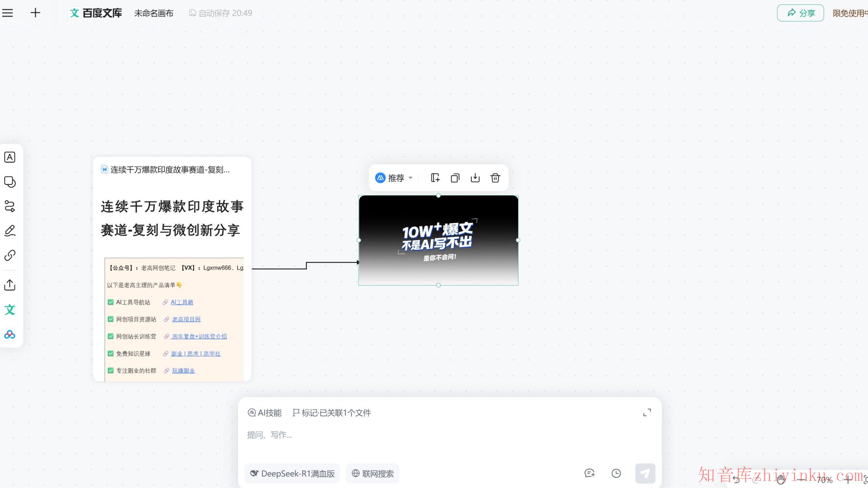Image resolution: width=868 pixels, height=488 pixels.
Task: Click the 分享 share button
Action: point(800,13)
